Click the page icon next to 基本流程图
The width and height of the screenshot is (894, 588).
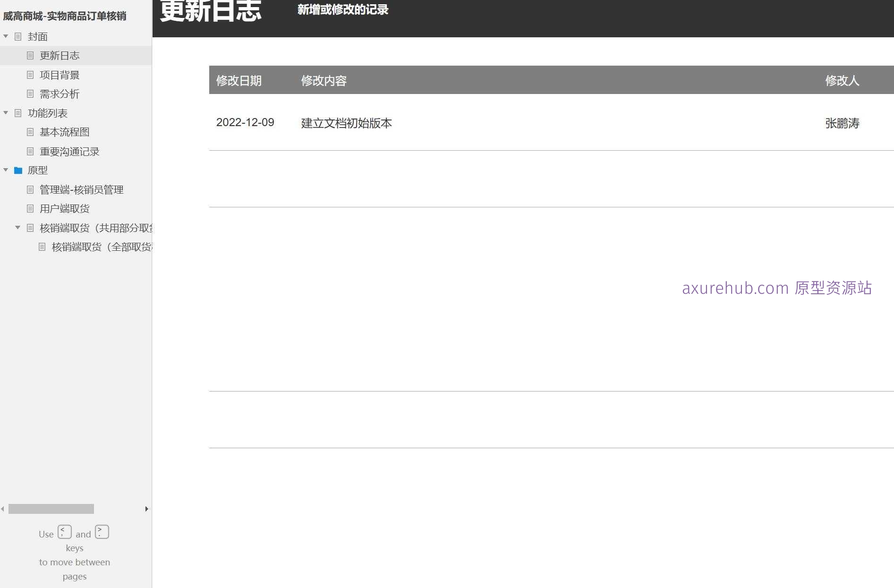(x=30, y=132)
